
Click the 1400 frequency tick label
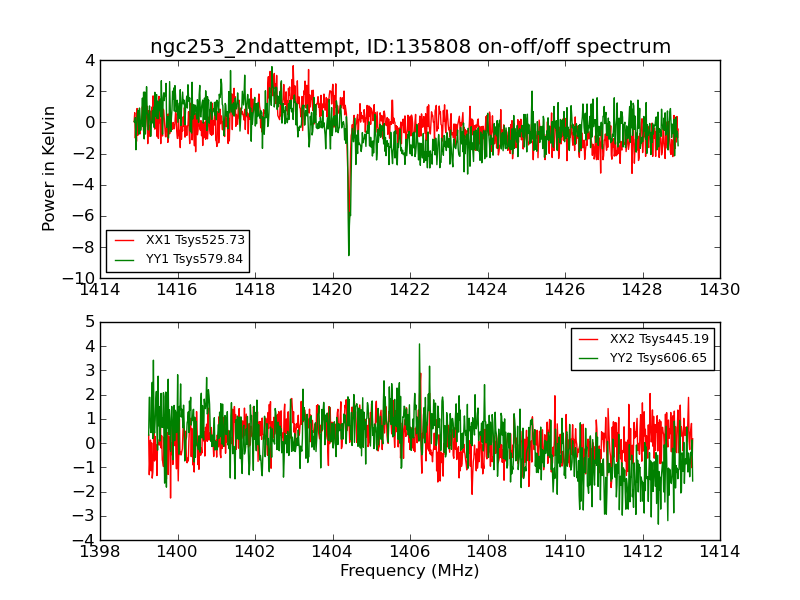pos(177,552)
